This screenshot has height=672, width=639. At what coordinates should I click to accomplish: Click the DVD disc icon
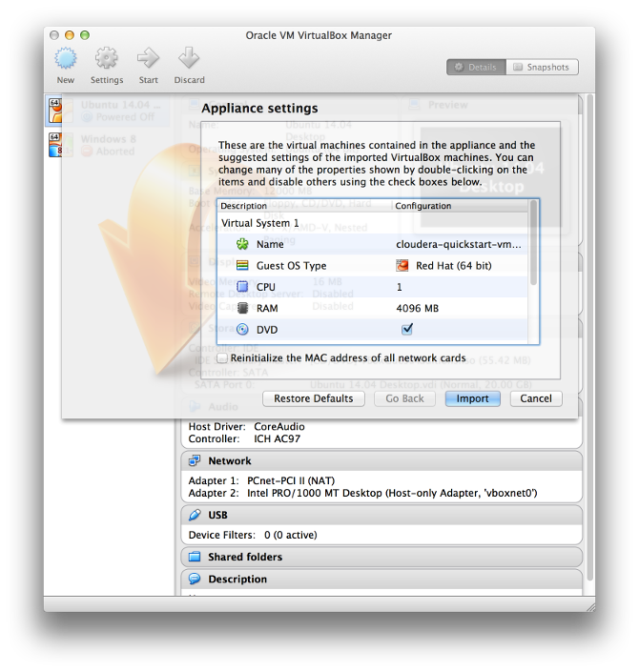tap(242, 330)
